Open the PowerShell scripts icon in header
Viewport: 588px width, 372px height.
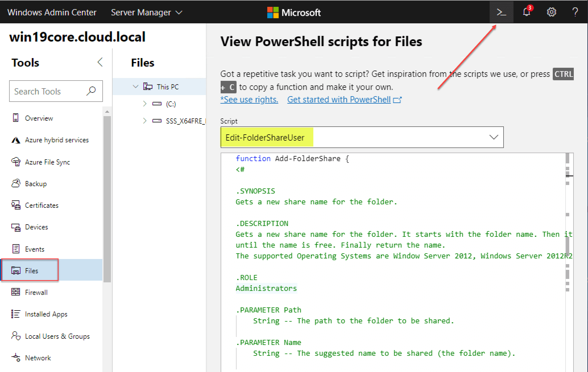click(x=501, y=12)
